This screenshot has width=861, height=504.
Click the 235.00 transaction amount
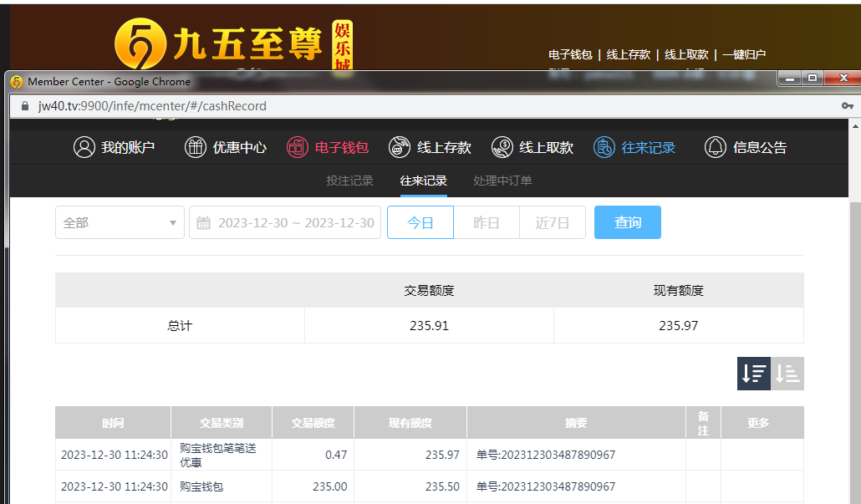tap(330, 486)
